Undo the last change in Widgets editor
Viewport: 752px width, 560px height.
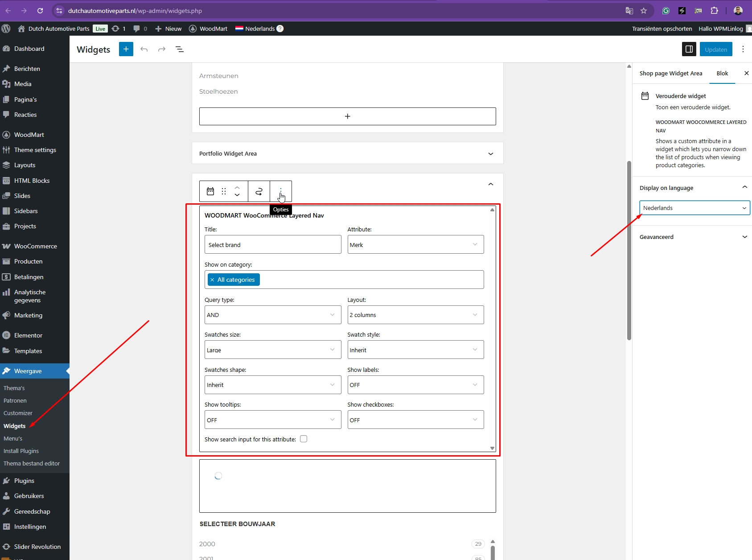pos(144,49)
